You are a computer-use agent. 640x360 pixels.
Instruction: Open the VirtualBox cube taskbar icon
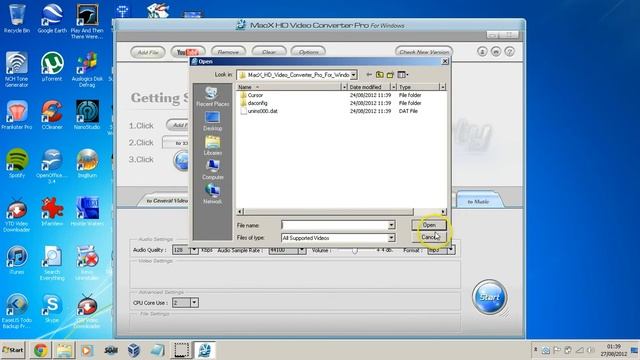[134, 350]
